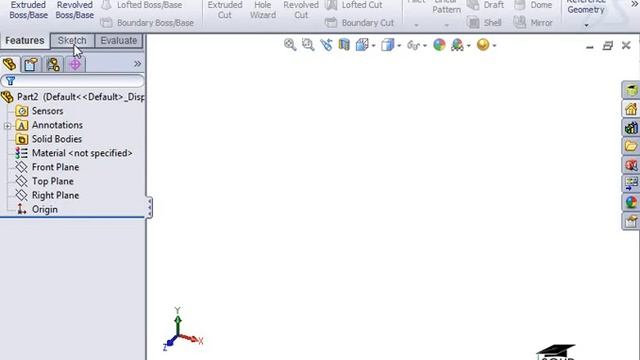Open SolidWorks Resources task pane icon
The width and height of the screenshot is (640, 360).
pyautogui.click(x=631, y=109)
